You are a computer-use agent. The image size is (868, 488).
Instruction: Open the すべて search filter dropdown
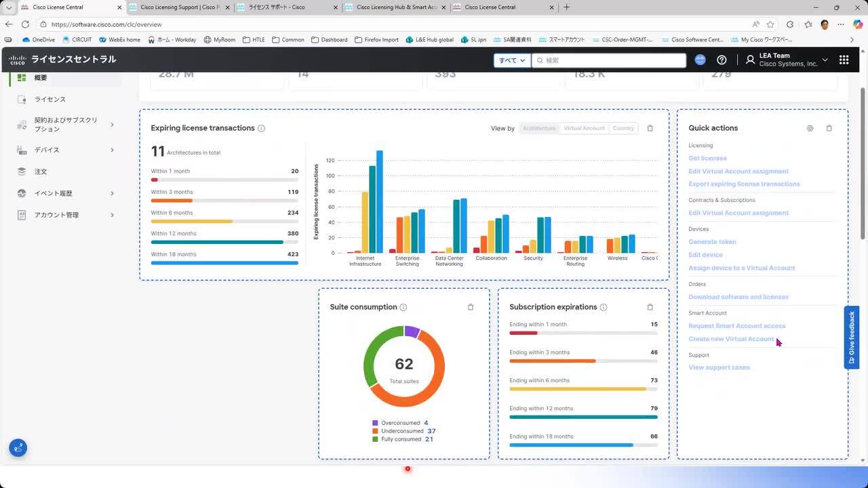coord(512,60)
